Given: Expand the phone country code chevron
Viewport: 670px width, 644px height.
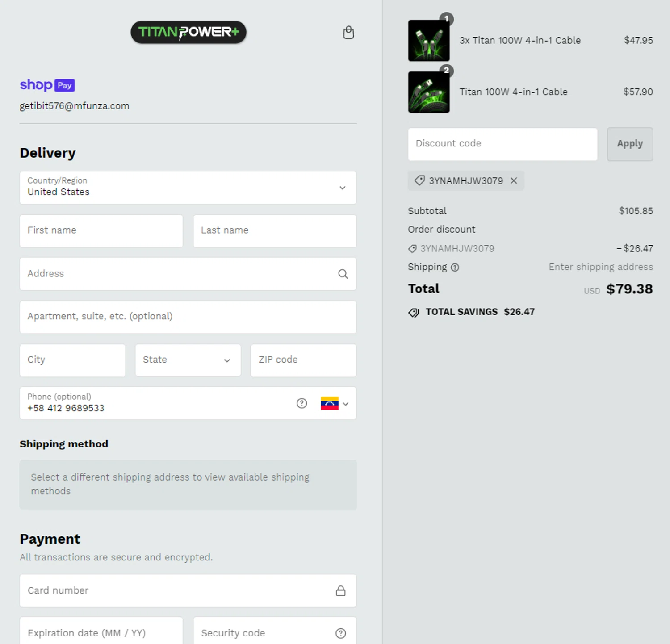Looking at the screenshot, I should click(346, 404).
